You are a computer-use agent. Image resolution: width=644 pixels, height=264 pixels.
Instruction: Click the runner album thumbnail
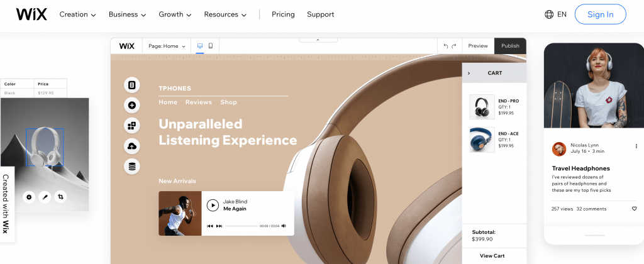[x=180, y=214]
